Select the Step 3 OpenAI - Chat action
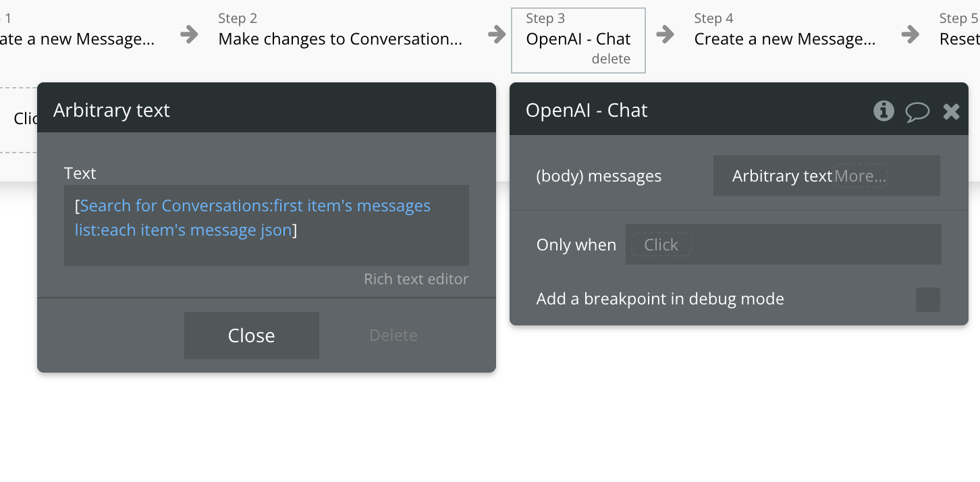The width and height of the screenshot is (980, 482). (578, 38)
